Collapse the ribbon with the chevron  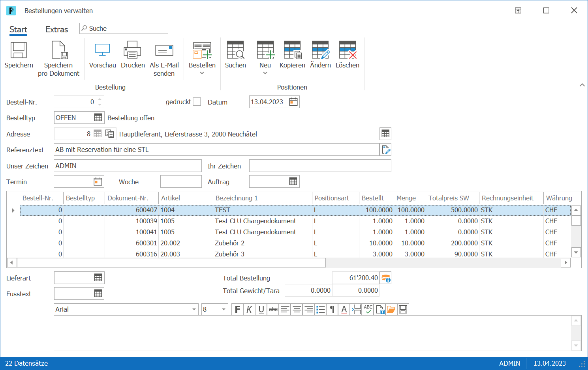click(582, 85)
